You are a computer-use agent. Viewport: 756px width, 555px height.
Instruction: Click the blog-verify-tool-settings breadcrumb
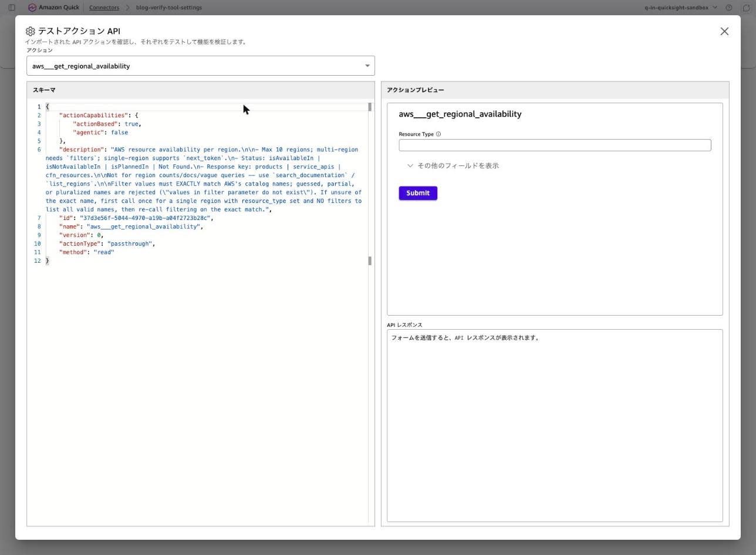[x=169, y=8]
